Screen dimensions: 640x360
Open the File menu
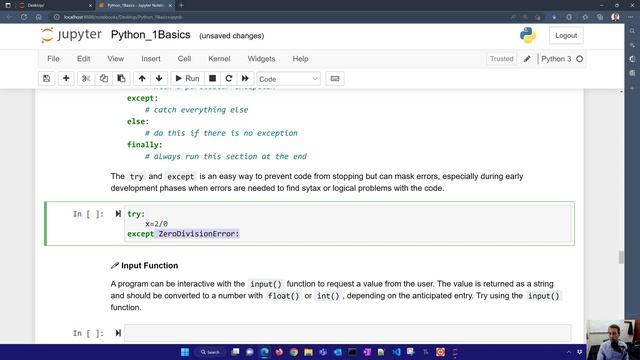53,59
